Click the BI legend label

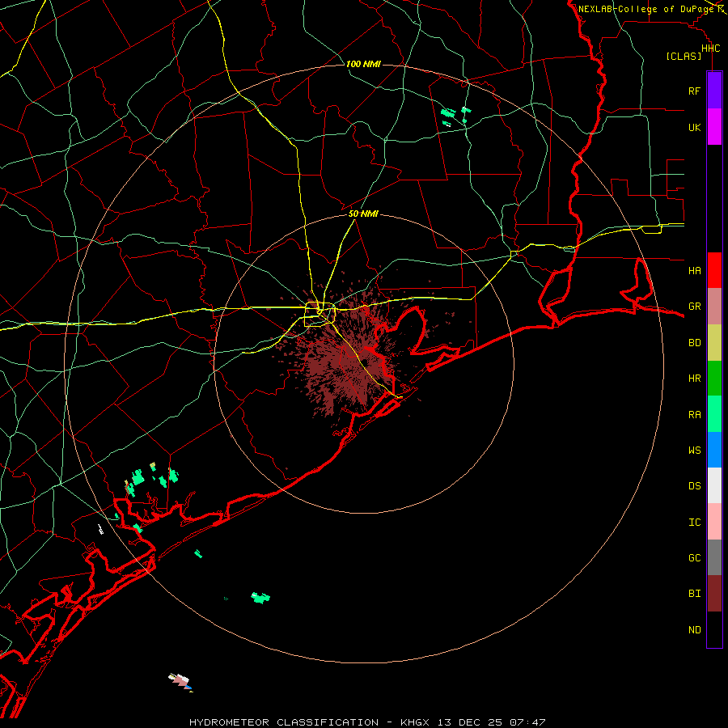pyautogui.click(x=694, y=594)
